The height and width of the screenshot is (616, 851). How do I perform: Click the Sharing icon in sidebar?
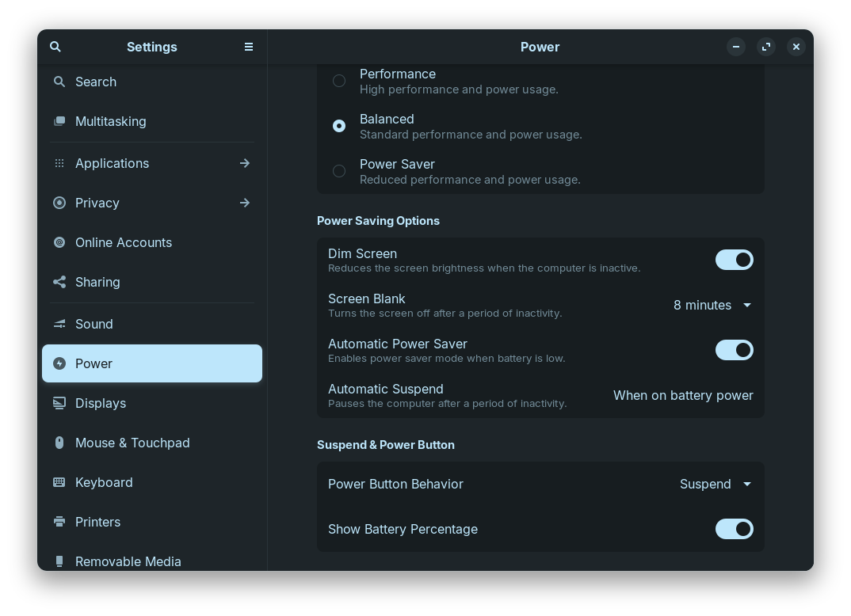[x=59, y=282]
